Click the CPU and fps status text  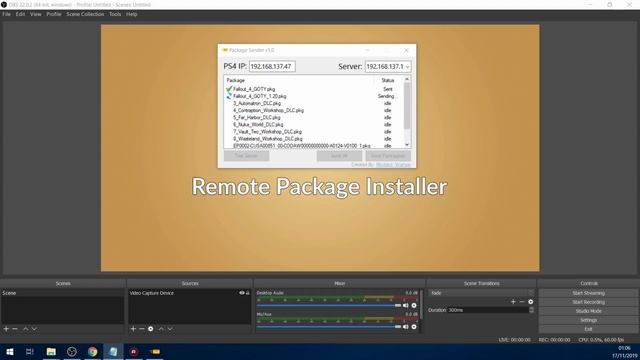click(x=601, y=340)
